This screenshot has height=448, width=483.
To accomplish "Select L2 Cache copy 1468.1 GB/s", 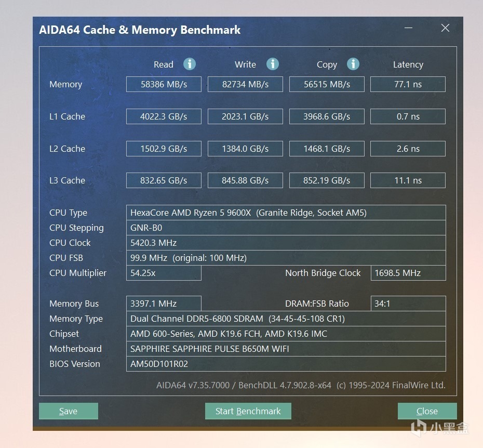I will tap(327, 149).
